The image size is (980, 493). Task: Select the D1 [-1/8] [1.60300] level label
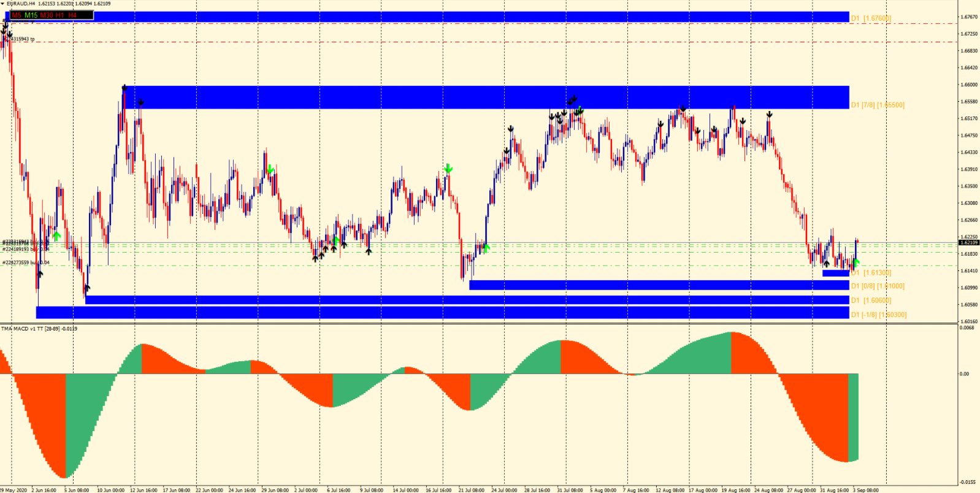point(878,315)
